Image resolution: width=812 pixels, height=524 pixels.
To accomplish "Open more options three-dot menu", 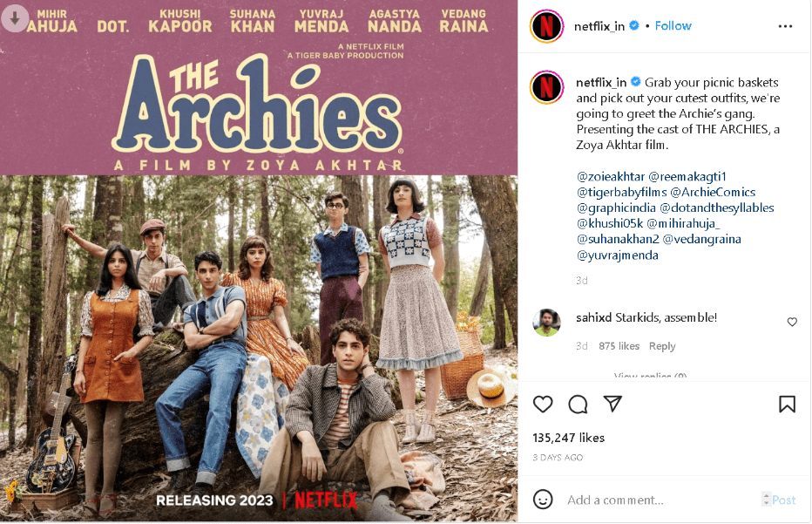I will tap(785, 26).
